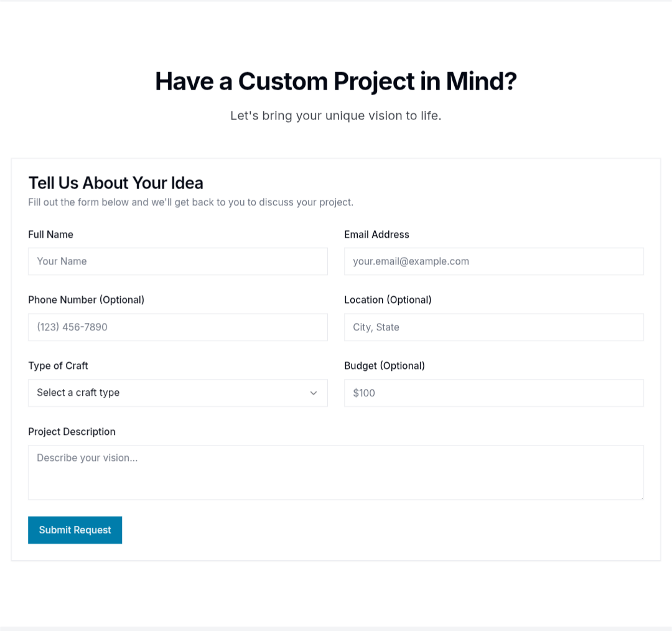Click the Type of Craft label
The width and height of the screenshot is (672, 631).
pyautogui.click(x=58, y=366)
